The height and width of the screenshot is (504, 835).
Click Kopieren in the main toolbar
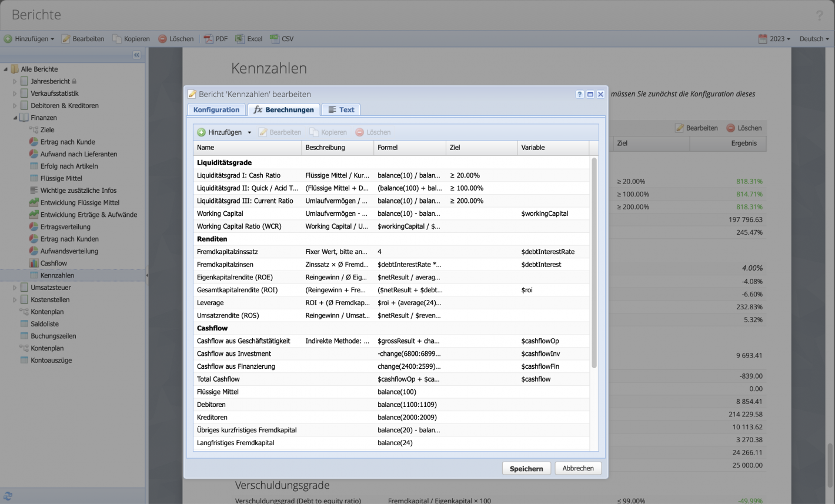pos(131,38)
